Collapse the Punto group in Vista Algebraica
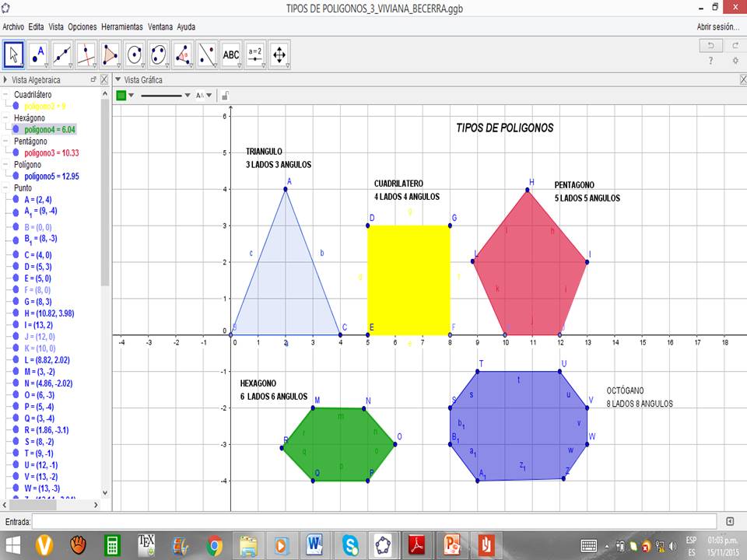The image size is (747, 560). [6, 187]
